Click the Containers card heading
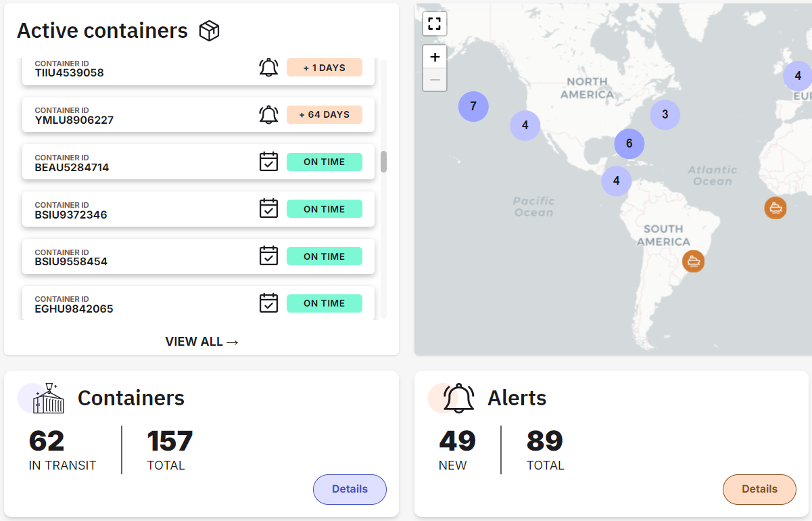This screenshot has height=521, width=812. pyautogui.click(x=131, y=398)
